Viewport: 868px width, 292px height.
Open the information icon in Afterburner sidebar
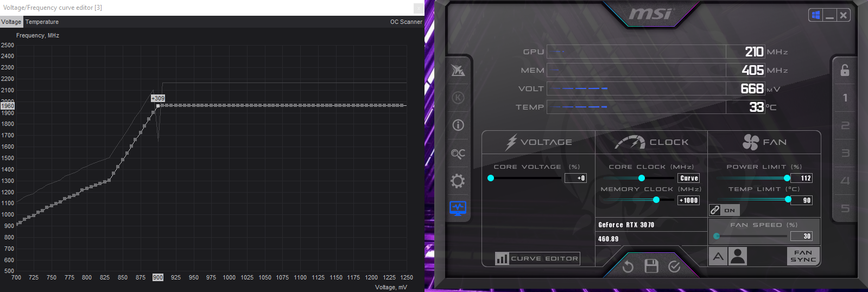pyautogui.click(x=458, y=125)
